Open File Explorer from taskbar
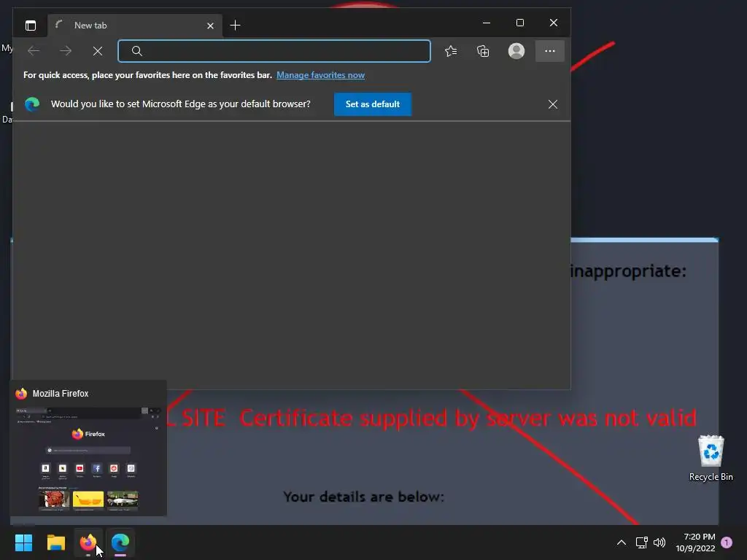Image resolution: width=747 pixels, height=560 pixels. (55, 542)
